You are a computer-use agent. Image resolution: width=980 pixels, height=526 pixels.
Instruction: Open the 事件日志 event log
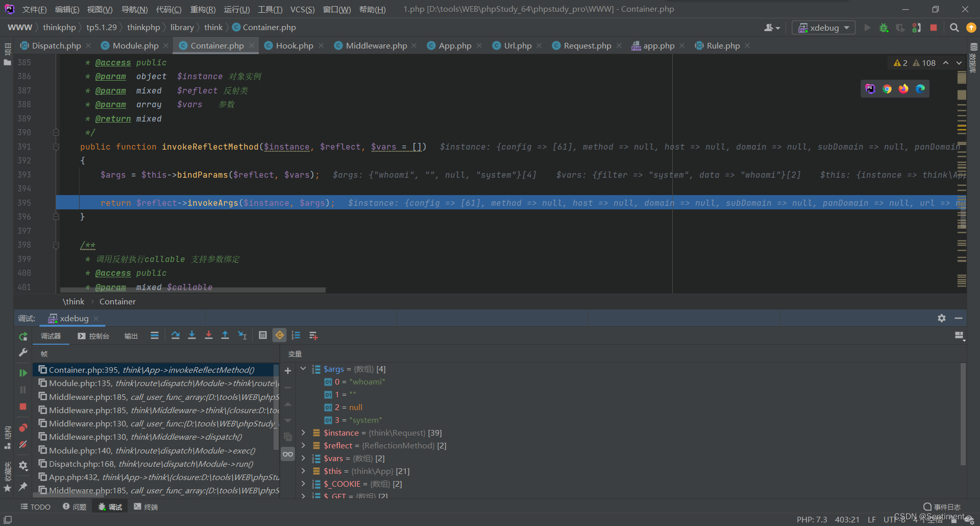click(x=942, y=507)
